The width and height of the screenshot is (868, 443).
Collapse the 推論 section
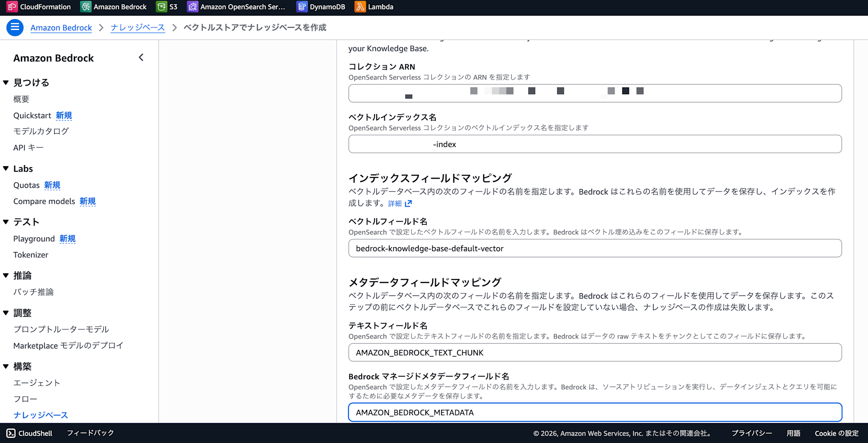6,276
